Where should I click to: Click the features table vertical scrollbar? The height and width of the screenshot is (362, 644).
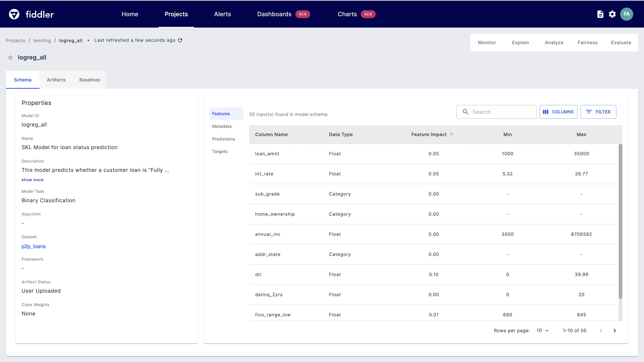(620, 221)
